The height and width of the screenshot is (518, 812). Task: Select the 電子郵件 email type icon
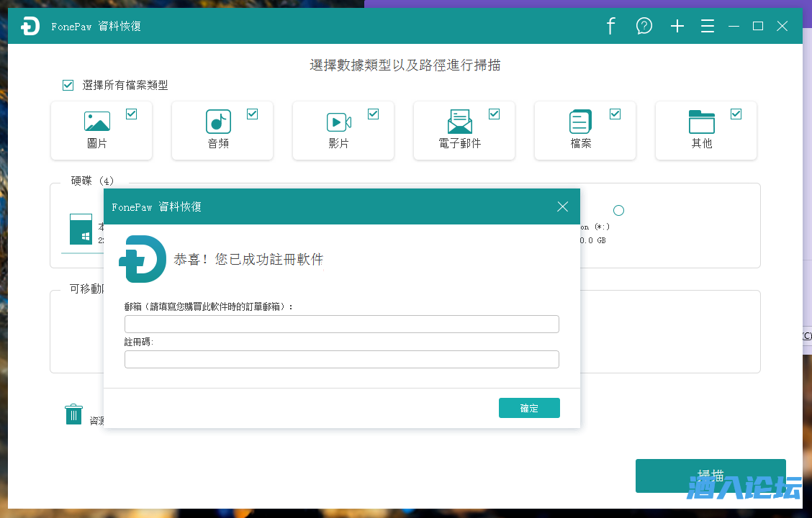coord(459,122)
